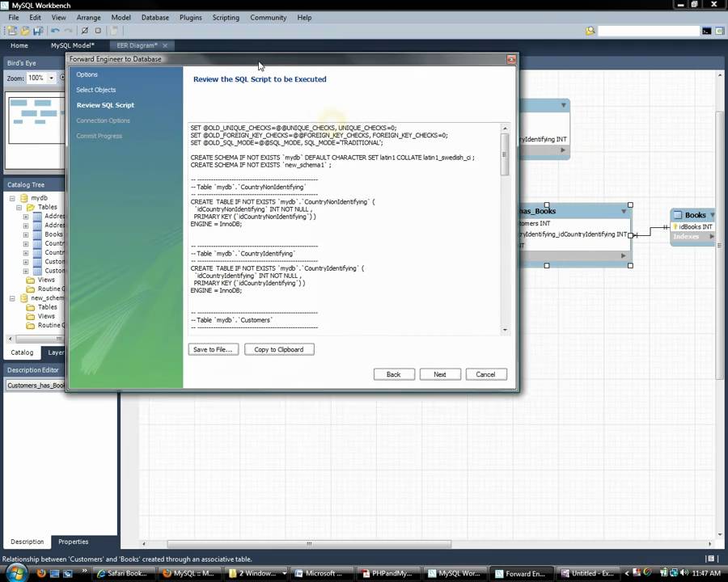Screen dimensions: 728x582
Task: Click the sidebar layout icon at top right
Action: [720, 31]
